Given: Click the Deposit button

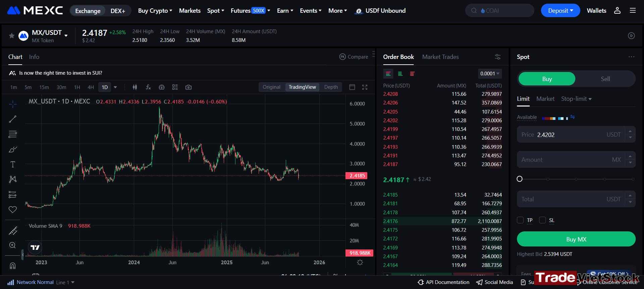Looking at the screenshot, I should (560, 11).
